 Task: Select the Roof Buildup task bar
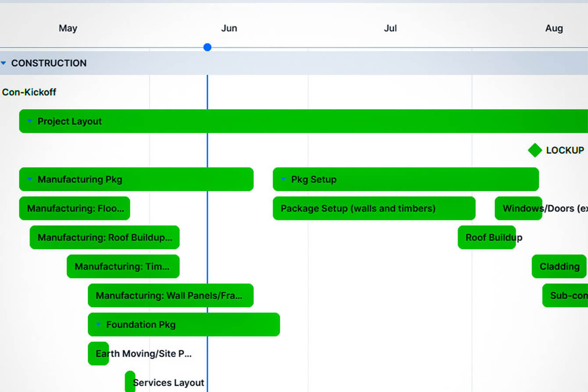click(487, 237)
